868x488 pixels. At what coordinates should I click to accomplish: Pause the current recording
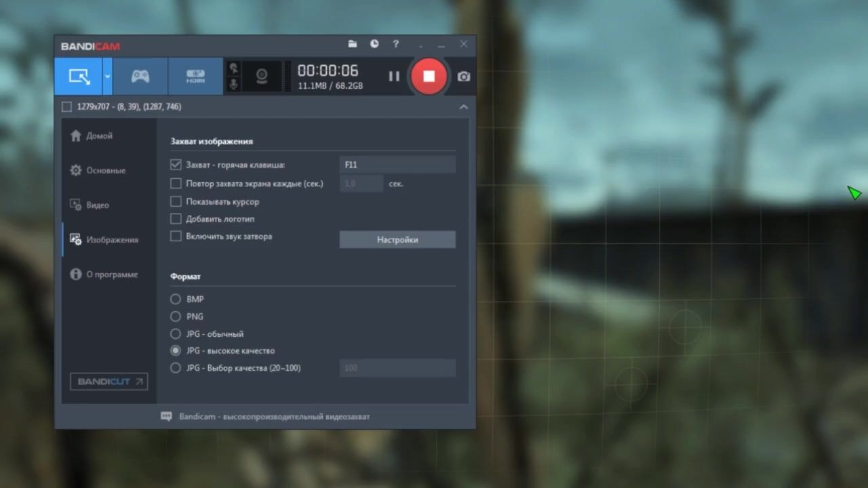394,77
